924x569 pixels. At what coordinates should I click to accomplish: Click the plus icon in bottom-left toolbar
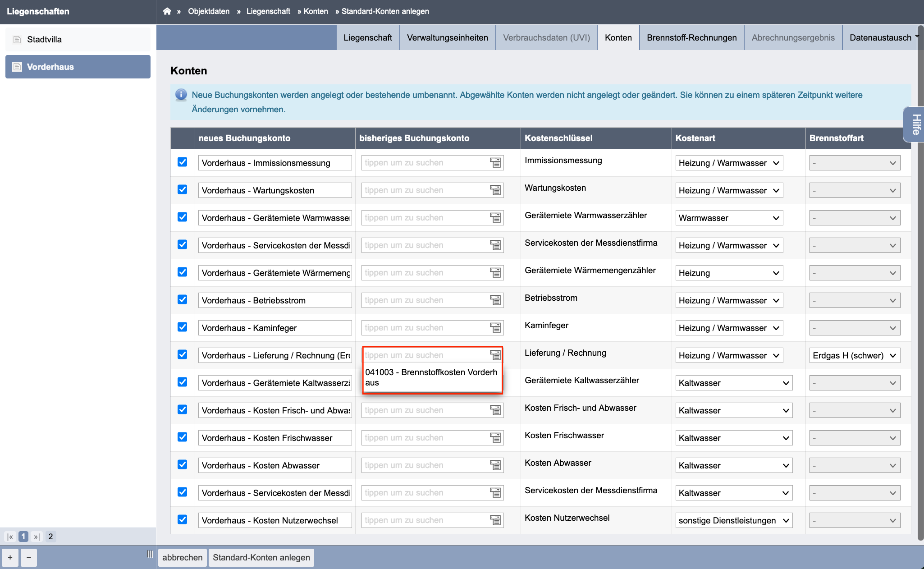pos(10,558)
